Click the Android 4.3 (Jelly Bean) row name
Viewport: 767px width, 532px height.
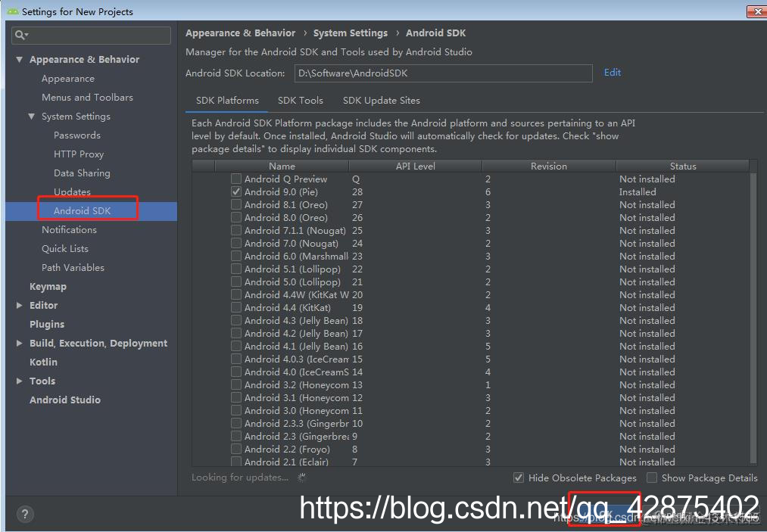click(296, 321)
